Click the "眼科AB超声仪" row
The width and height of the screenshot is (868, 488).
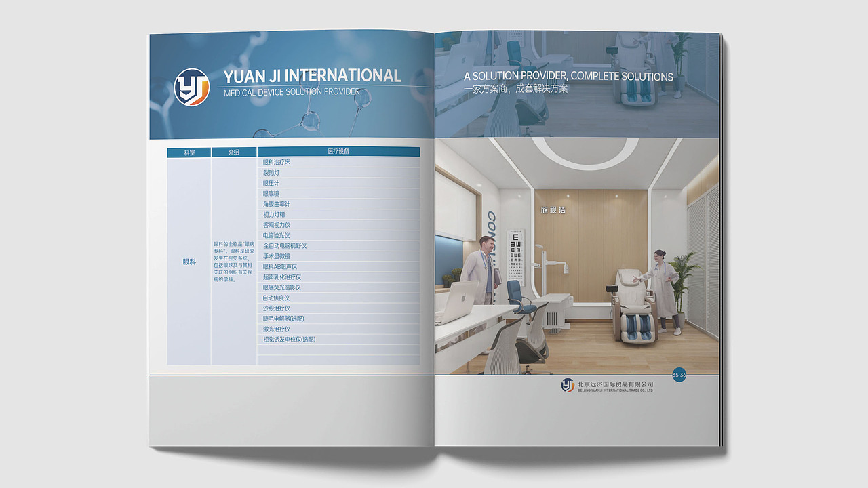coord(338,266)
